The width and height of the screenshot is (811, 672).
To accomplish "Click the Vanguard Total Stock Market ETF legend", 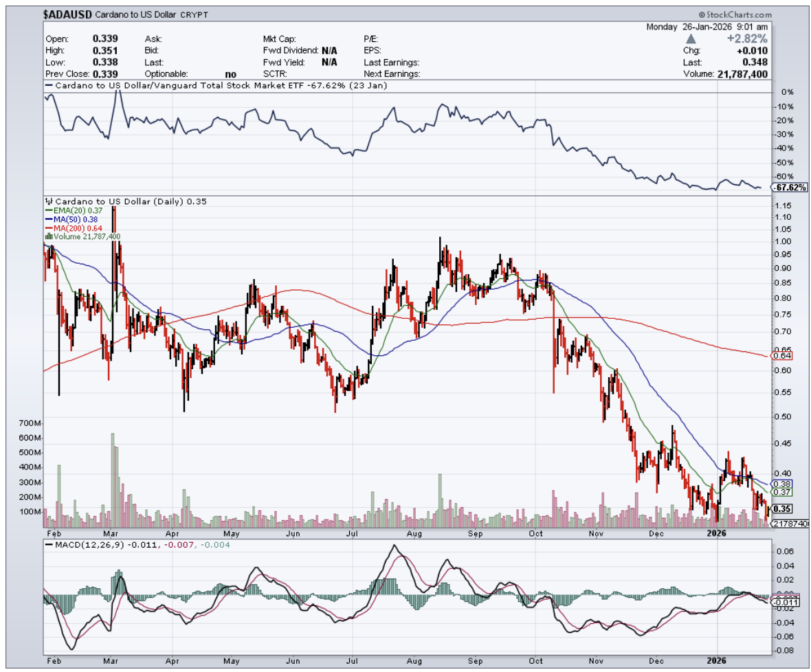I will [221, 86].
